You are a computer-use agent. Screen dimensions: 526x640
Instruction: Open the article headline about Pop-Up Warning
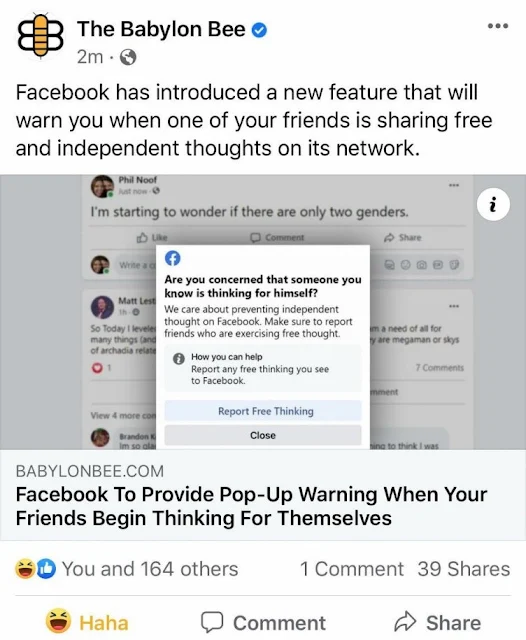point(251,506)
